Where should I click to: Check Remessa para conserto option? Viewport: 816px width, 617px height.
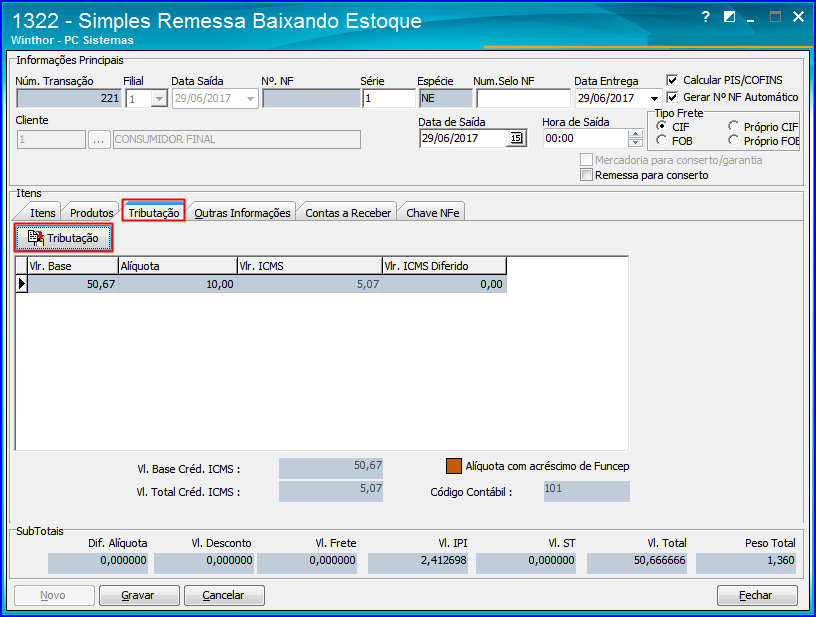click(x=586, y=175)
